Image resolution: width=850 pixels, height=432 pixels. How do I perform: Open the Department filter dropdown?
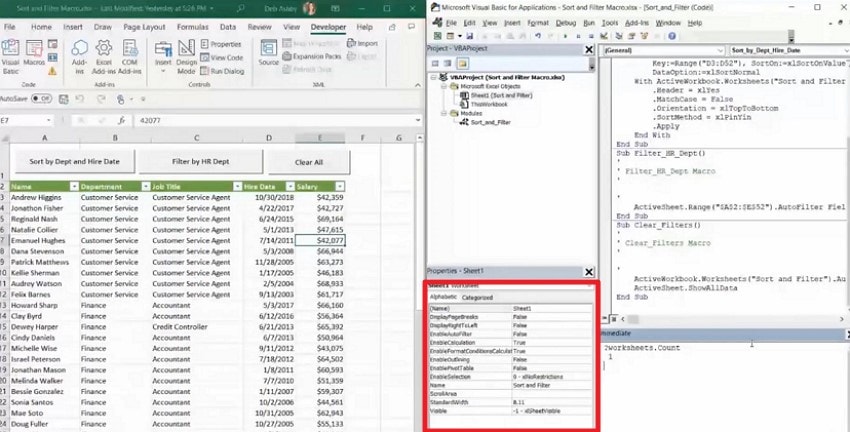pos(145,186)
